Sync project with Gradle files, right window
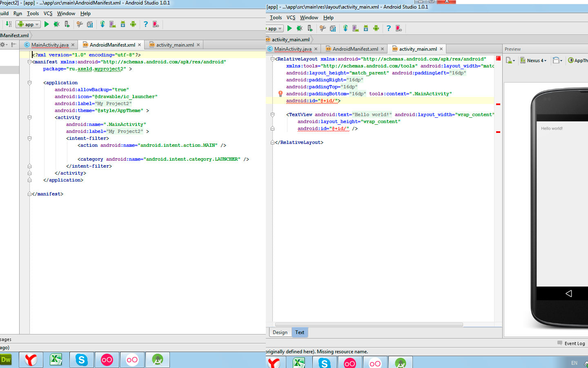The height and width of the screenshot is (368, 588). point(345,28)
